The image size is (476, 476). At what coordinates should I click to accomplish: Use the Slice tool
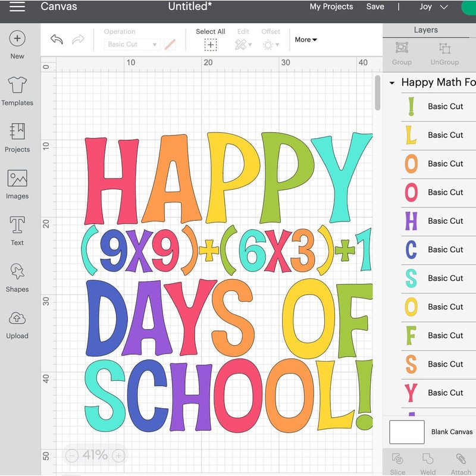(397, 461)
